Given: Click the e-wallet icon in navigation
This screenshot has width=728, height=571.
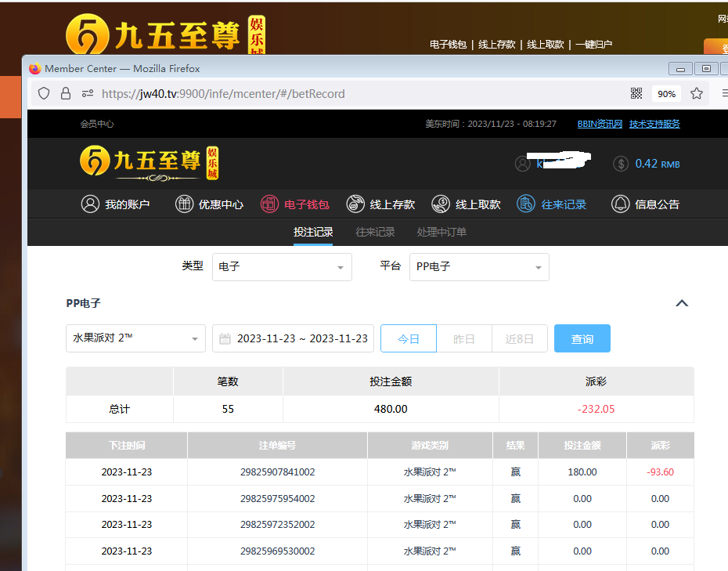Looking at the screenshot, I should pyautogui.click(x=269, y=204).
